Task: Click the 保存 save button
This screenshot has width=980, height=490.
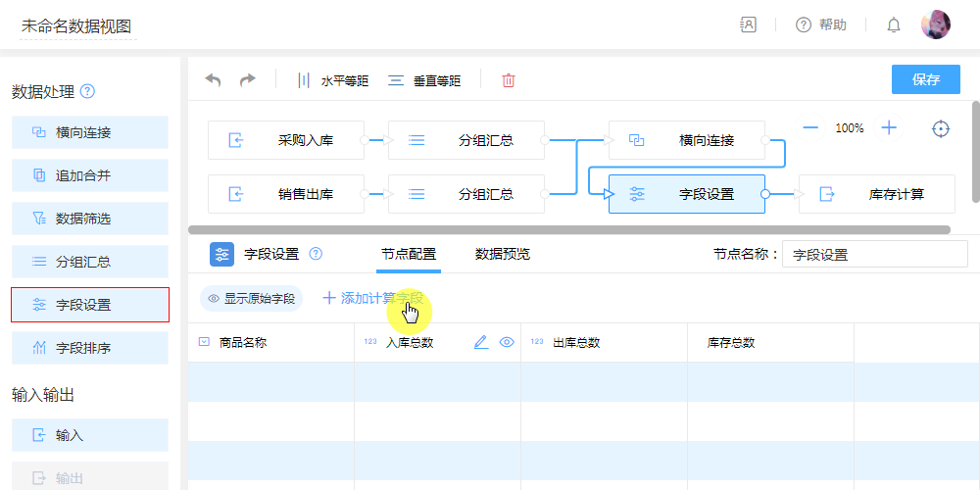Action: [925, 79]
